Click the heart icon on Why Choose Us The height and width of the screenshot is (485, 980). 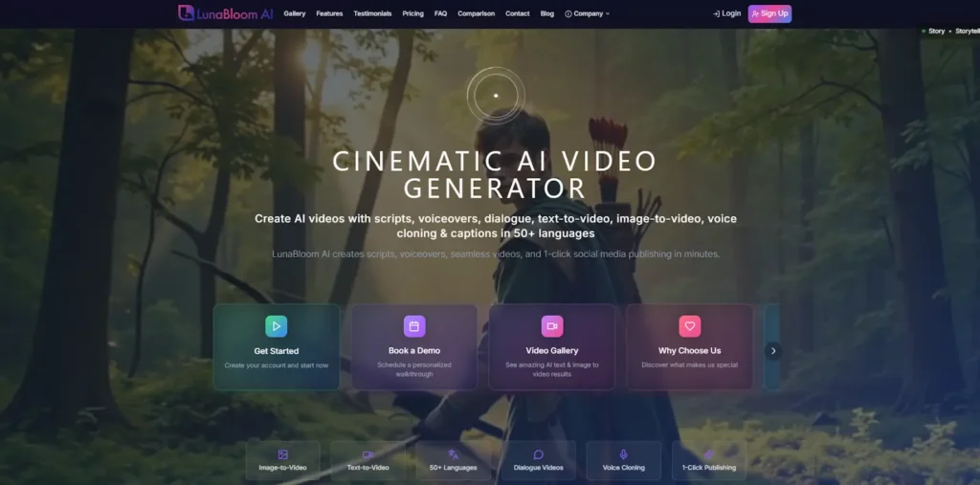pos(690,326)
